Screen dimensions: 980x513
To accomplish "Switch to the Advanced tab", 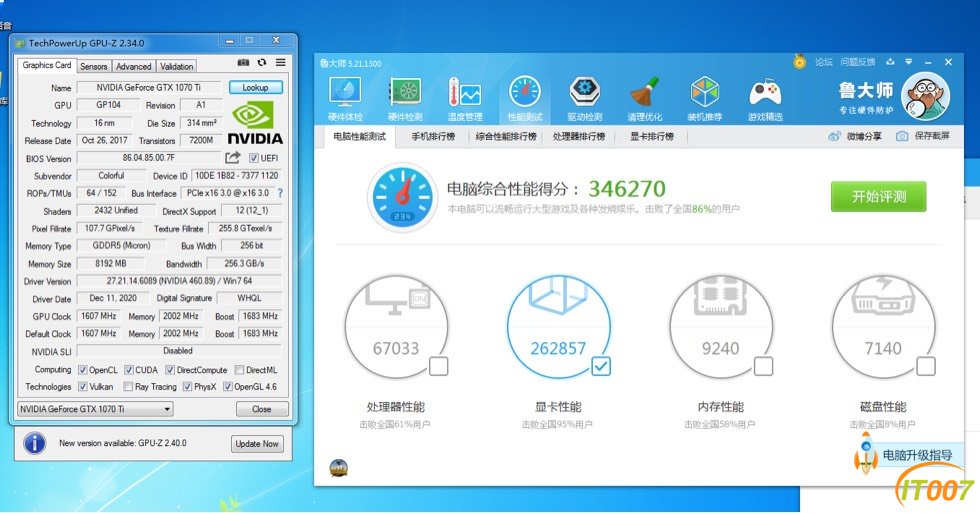I will 134,66.
